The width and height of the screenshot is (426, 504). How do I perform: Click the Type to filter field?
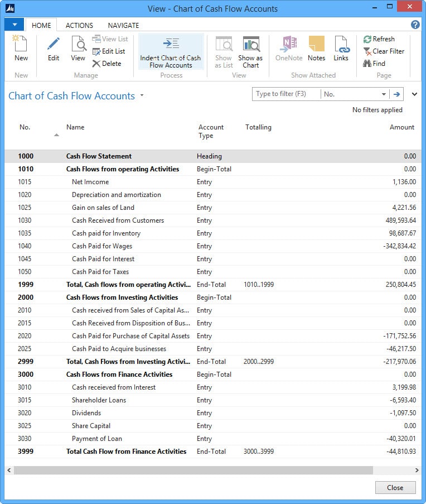tap(287, 94)
